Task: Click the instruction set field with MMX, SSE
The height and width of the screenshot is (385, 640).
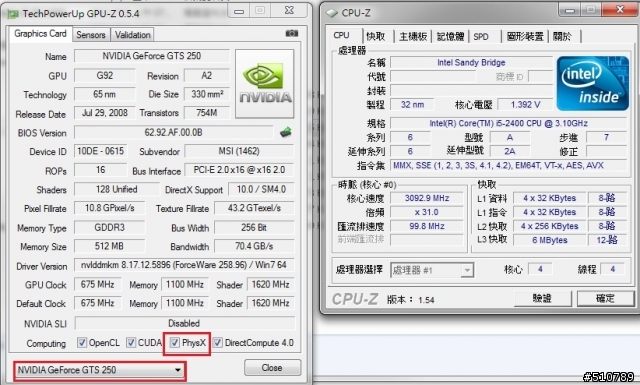Action: (509, 165)
